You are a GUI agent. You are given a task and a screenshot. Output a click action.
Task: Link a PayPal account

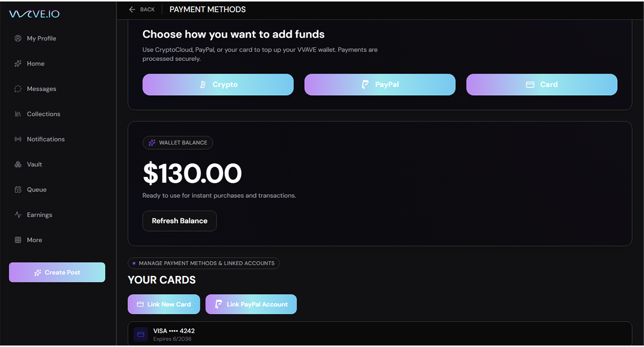tap(251, 304)
